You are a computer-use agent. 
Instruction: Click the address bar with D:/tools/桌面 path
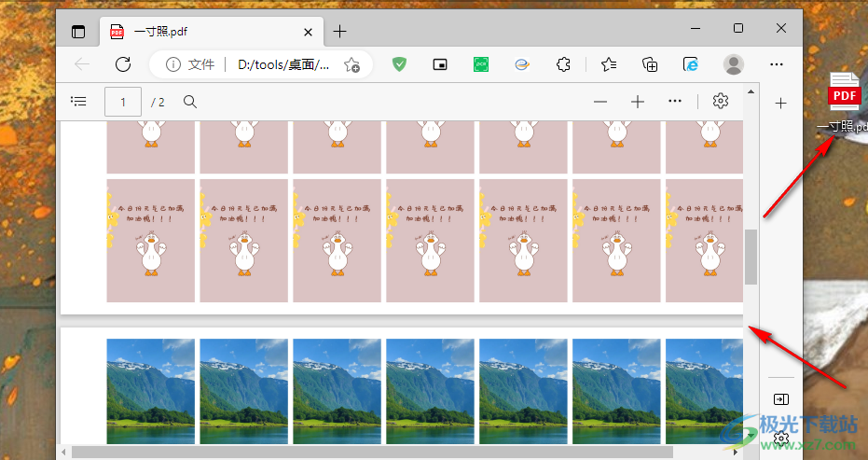pyautogui.click(x=283, y=64)
